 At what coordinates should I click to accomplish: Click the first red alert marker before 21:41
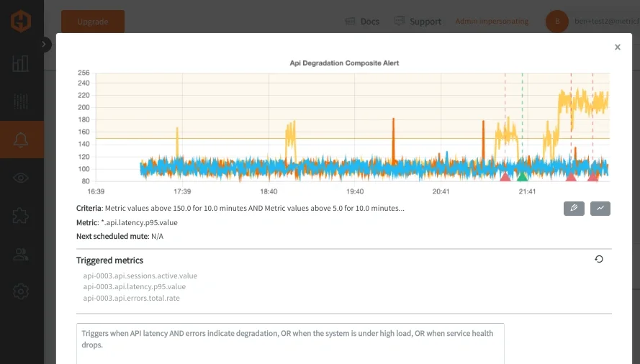(x=505, y=177)
